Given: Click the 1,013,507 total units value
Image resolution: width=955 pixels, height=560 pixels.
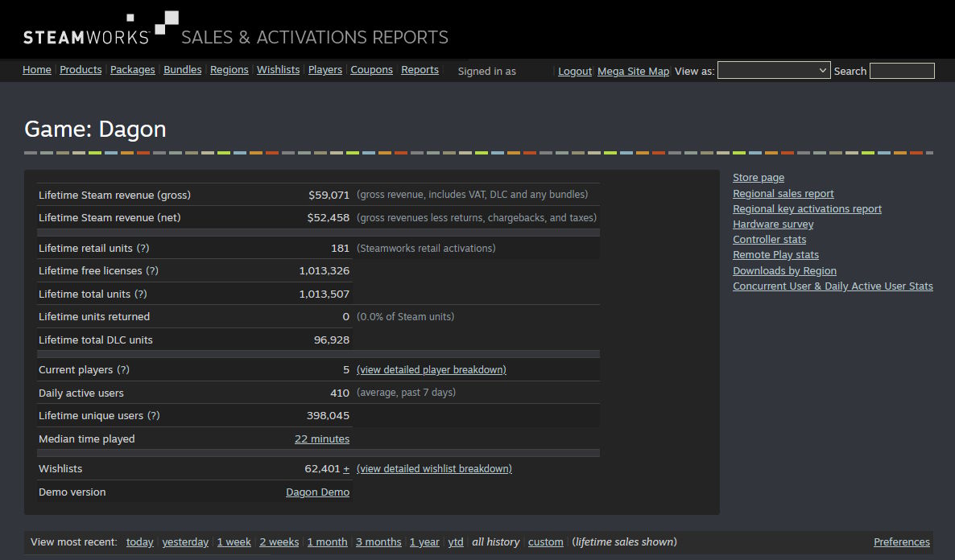Looking at the screenshot, I should (x=324, y=294).
